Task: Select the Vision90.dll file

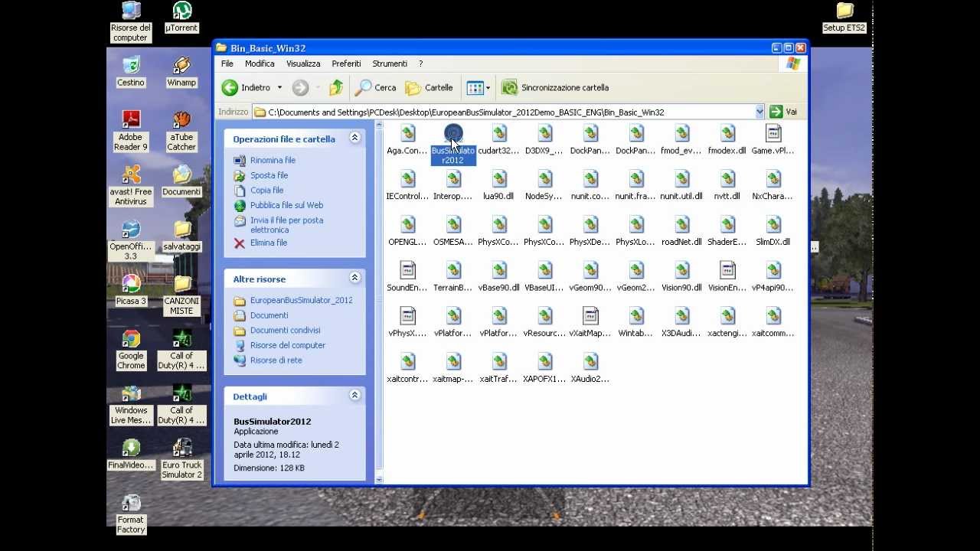Action: [681, 277]
